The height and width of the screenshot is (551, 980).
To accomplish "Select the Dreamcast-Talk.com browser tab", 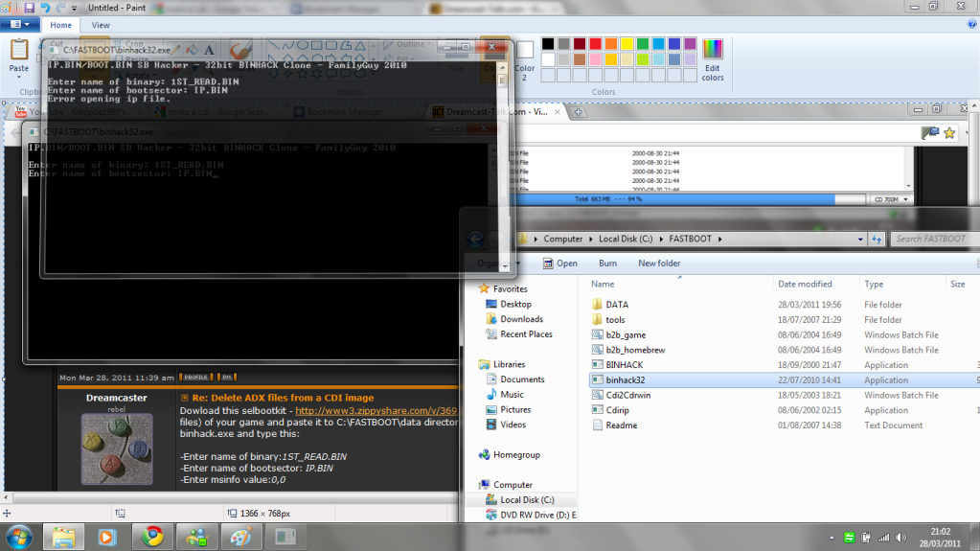I will 497,112.
